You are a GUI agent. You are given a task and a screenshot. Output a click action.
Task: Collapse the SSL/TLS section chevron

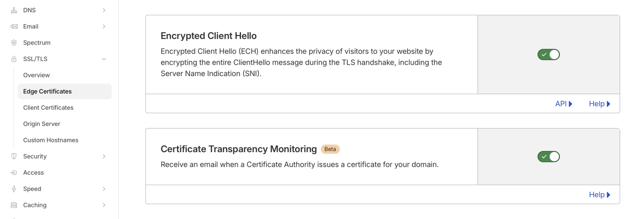click(104, 59)
